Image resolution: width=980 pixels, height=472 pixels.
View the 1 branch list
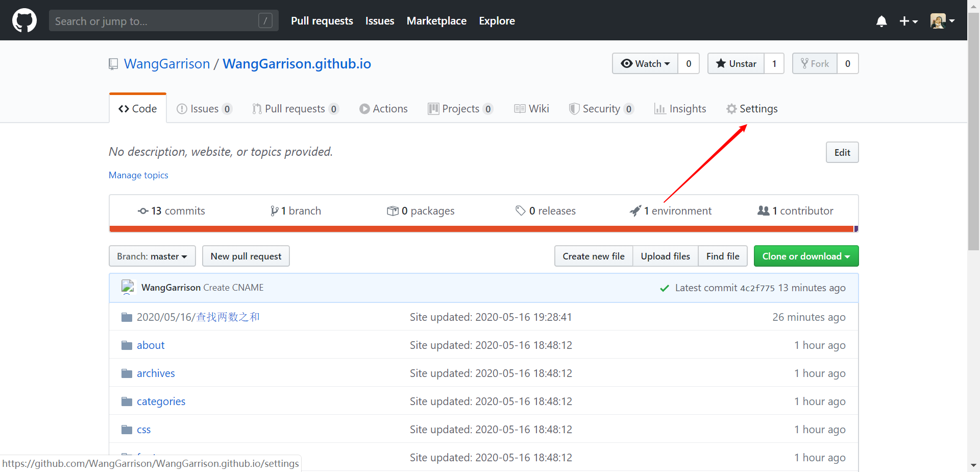point(296,211)
